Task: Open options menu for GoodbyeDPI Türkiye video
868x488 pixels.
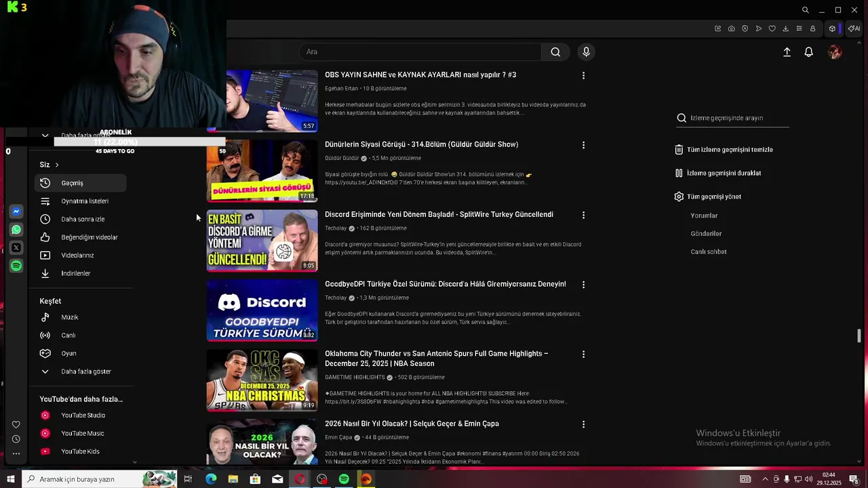Action: tap(583, 285)
